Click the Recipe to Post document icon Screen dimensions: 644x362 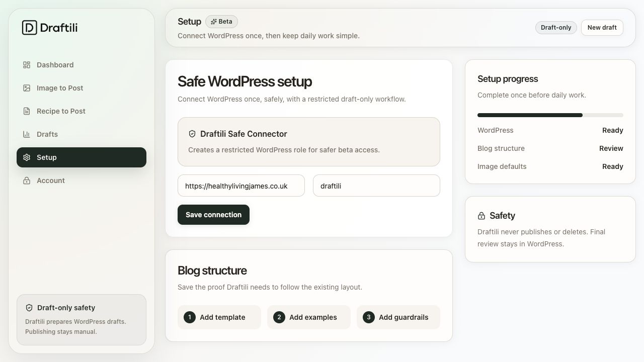pyautogui.click(x=27, y=111)
